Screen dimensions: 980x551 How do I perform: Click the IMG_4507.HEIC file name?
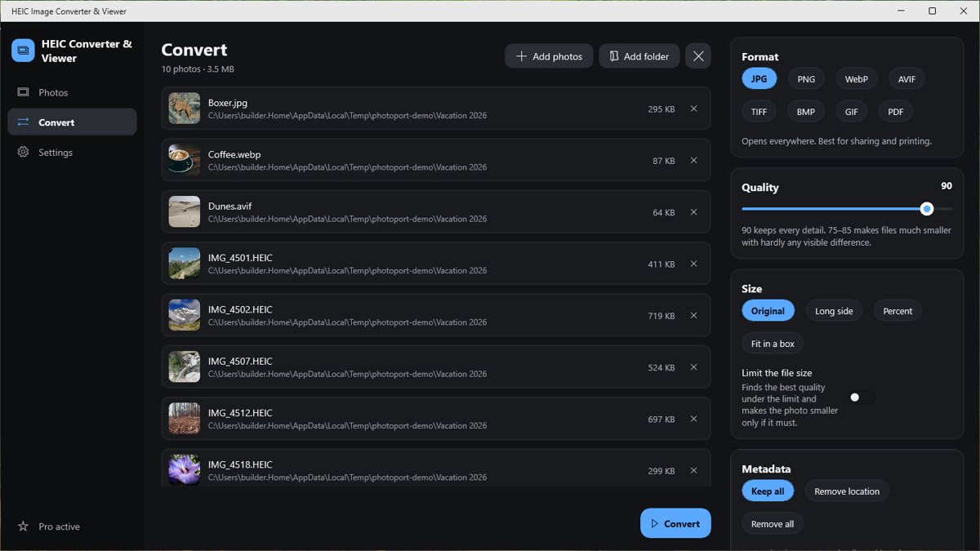240,362
